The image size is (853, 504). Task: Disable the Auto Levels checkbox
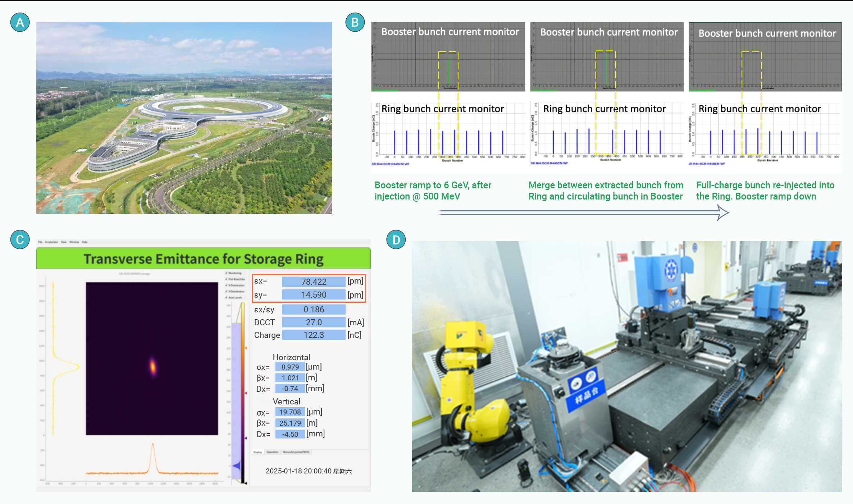coord(226,298)
